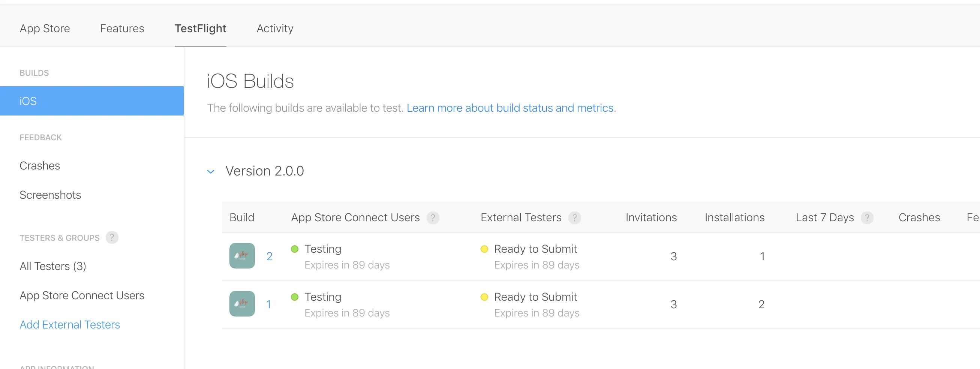The image size is (980, 369).
Task: Click help icon beside Last 7 Days column
Action: click(x=867, y=217)
